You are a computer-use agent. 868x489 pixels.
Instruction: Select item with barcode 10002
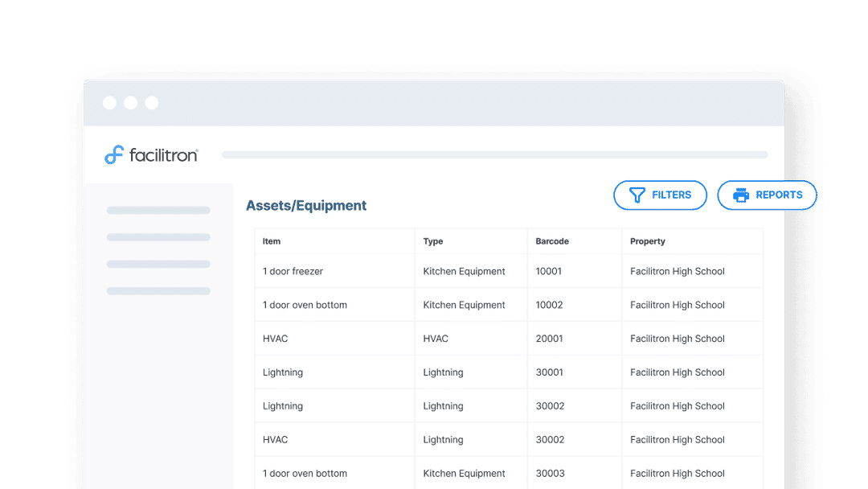click(305, 305)
